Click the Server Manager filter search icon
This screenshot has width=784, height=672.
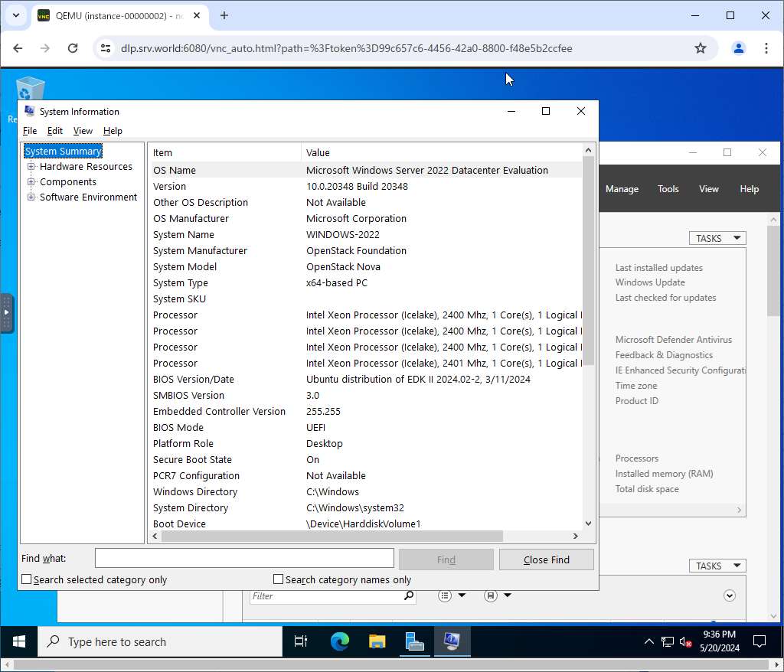pos(409,595)
